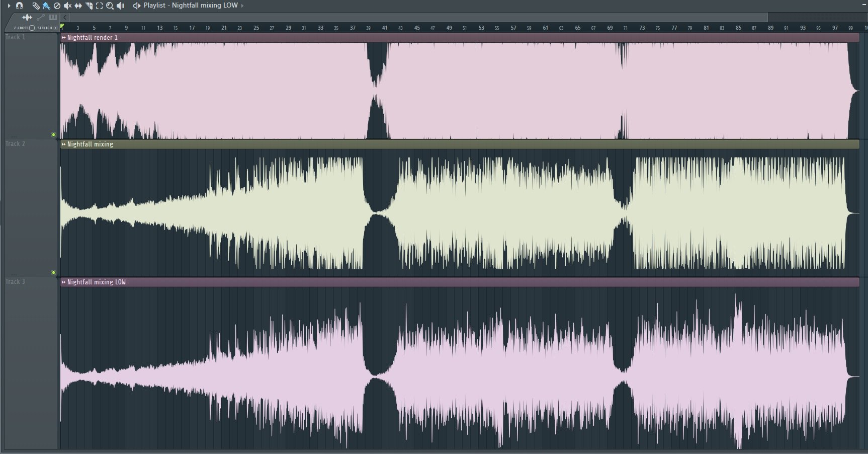The width and height of the screenshot is (868, 454).
Task: Select the Track 1 header
Action: [x=31, y=86]
